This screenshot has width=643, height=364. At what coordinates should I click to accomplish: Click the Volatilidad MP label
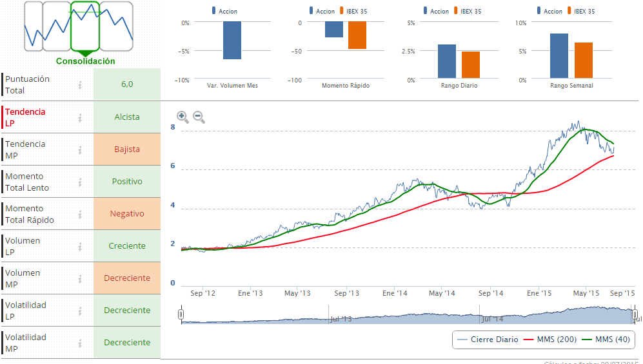[25, 343]
